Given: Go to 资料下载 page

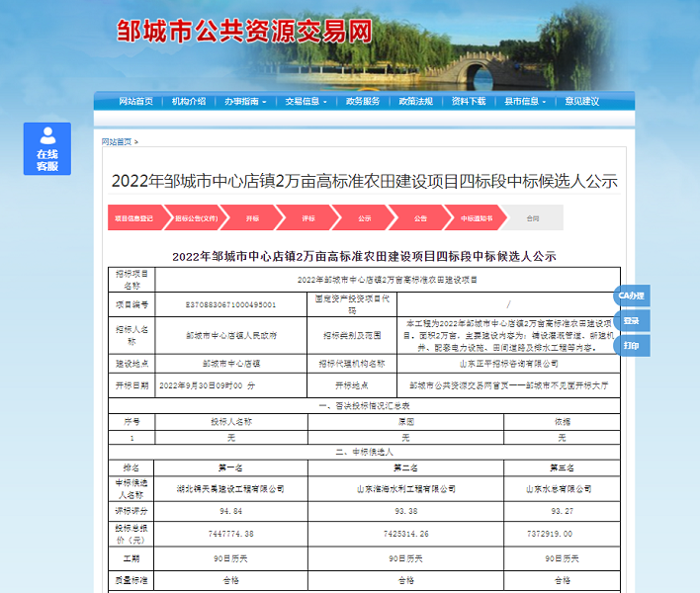Looking at the screenshot, I should click(x=469, y=102).
